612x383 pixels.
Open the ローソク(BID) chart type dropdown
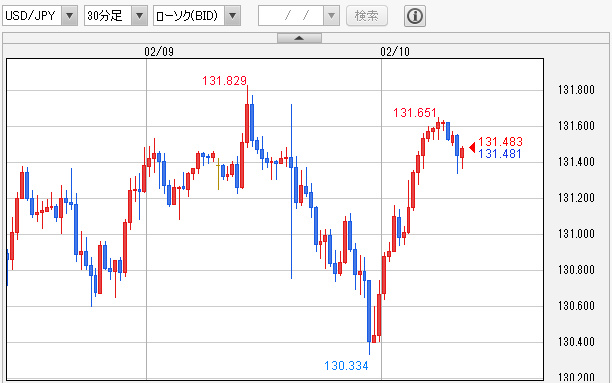197,16
